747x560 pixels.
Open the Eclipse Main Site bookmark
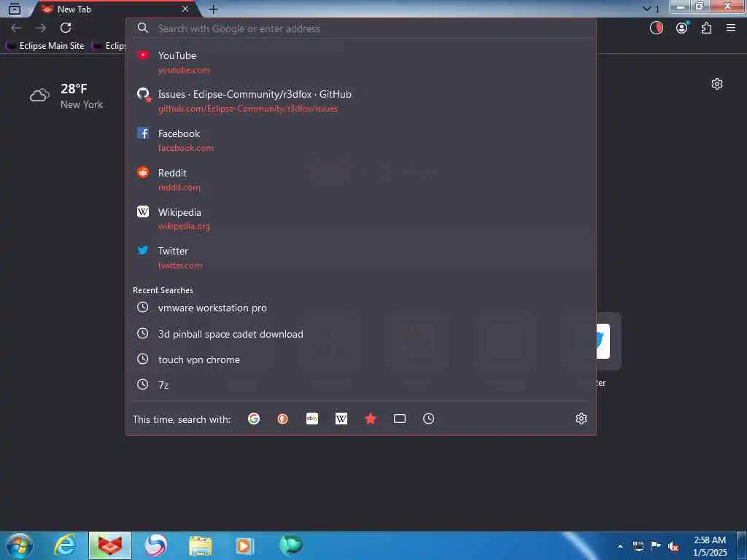coord(45,46)
